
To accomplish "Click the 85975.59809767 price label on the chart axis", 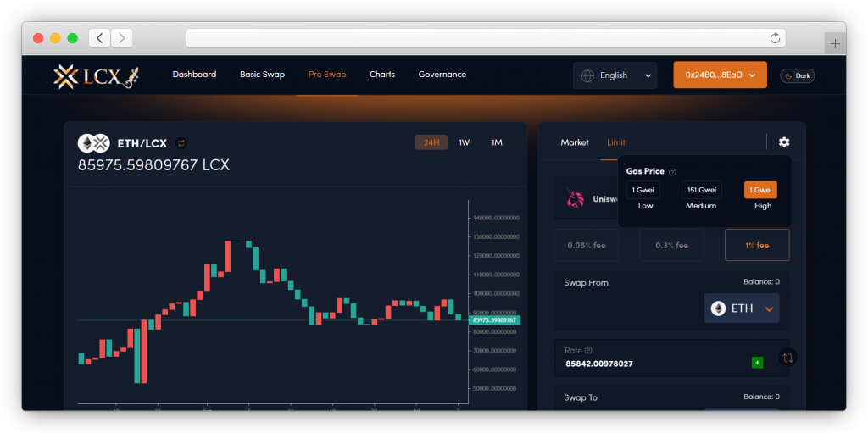I will (x=494, y=320).
